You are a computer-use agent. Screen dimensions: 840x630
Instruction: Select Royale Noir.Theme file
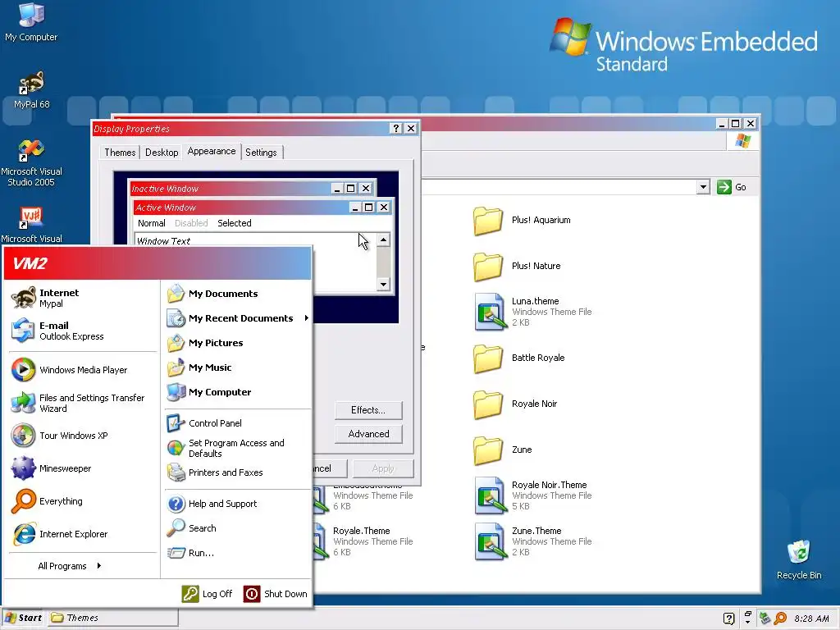(532, 495)
